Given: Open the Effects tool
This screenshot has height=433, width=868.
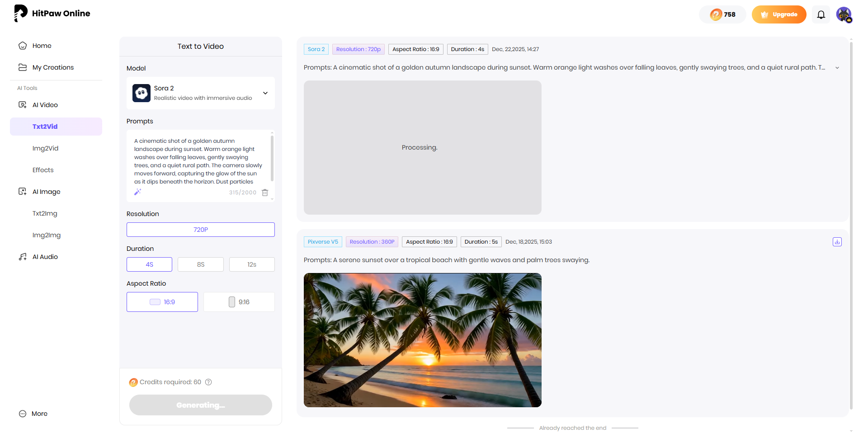Looking at the screenshot, I should coord(42,170).
